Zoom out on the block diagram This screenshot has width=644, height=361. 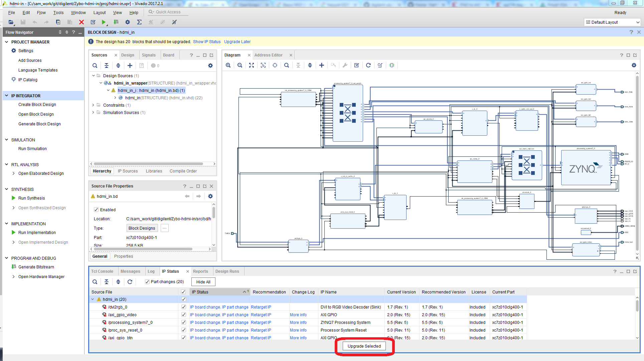pos(240,65)
